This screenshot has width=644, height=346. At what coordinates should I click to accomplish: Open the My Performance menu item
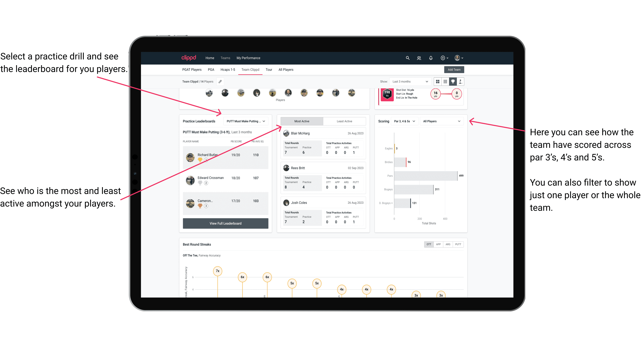click(x=261, y=58)
